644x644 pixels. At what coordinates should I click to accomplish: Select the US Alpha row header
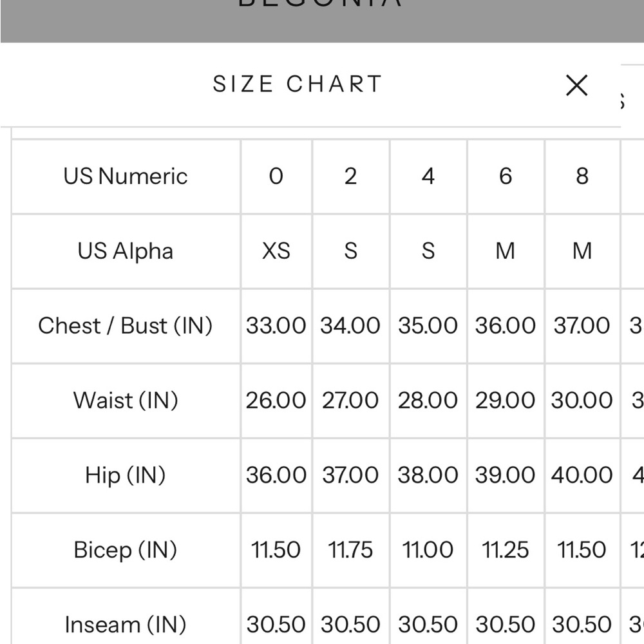(126, 251)
